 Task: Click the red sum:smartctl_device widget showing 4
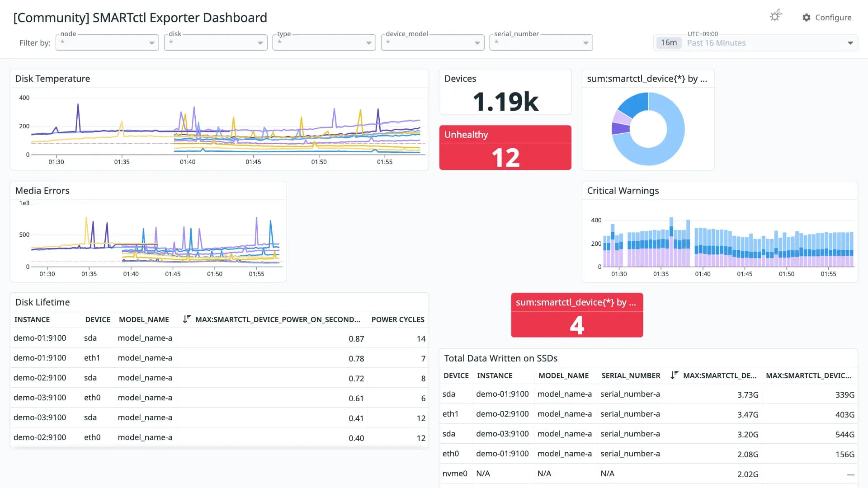[x=577, y=315]
